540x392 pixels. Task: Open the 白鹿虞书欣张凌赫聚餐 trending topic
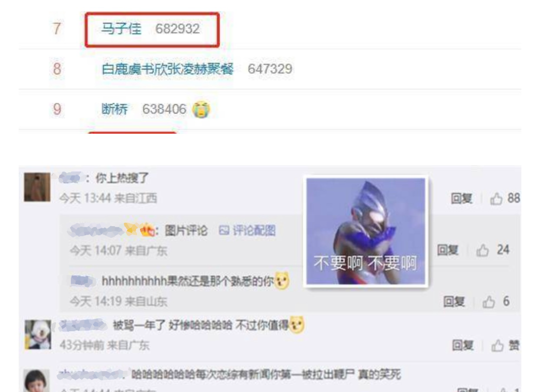point(167,69)
